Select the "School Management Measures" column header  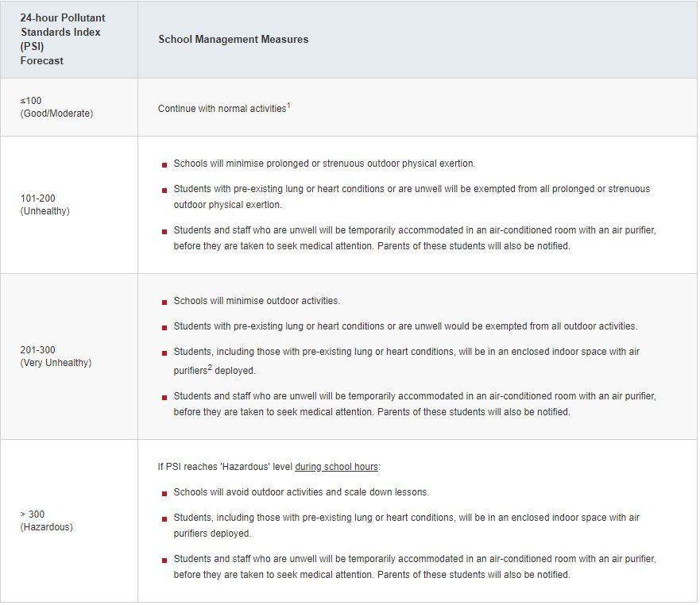(x=233, y=39)
